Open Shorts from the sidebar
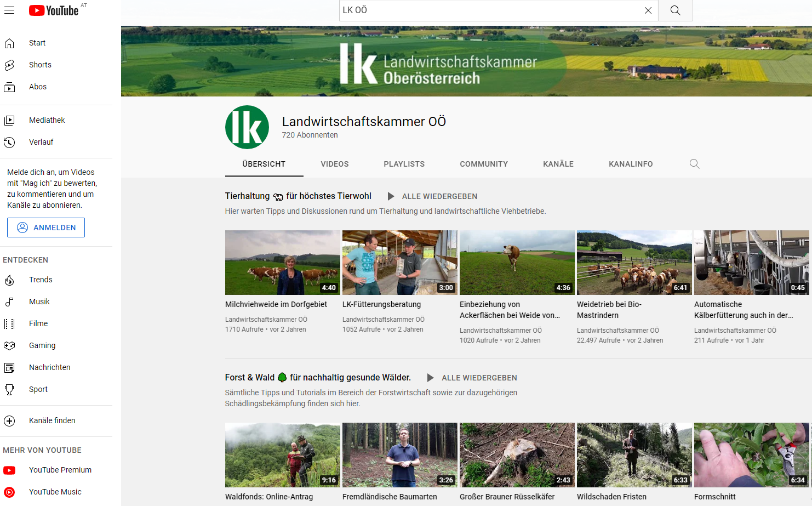 click(x=40, y=65)
